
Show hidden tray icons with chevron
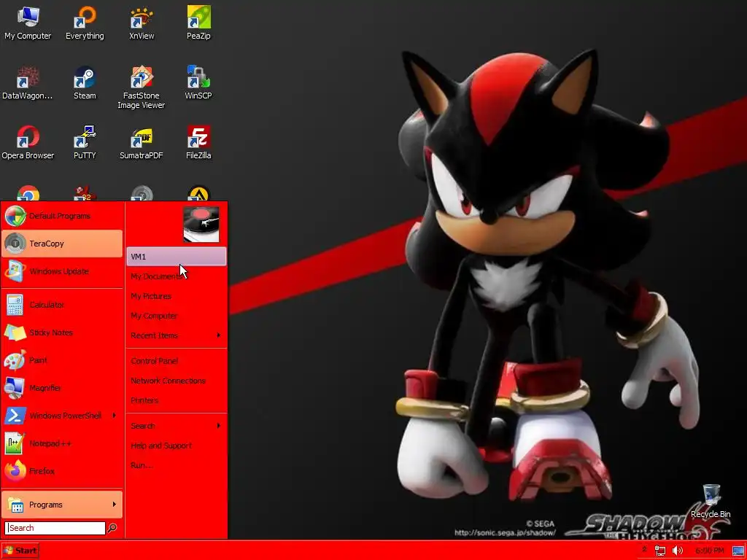pos(644,550)
